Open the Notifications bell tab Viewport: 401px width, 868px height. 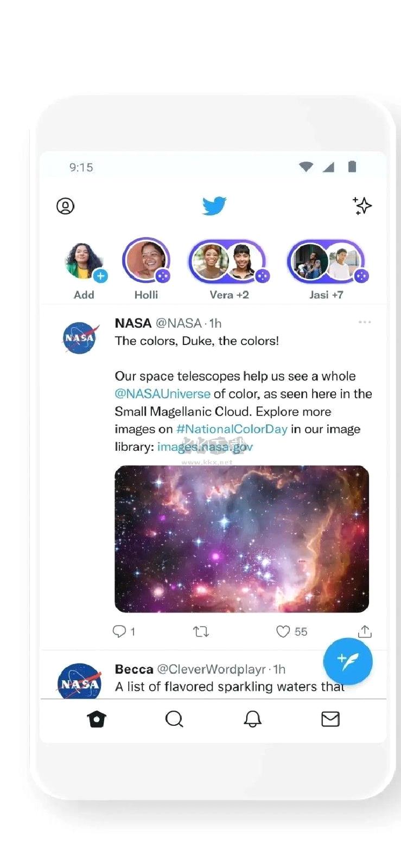[252, 719]
